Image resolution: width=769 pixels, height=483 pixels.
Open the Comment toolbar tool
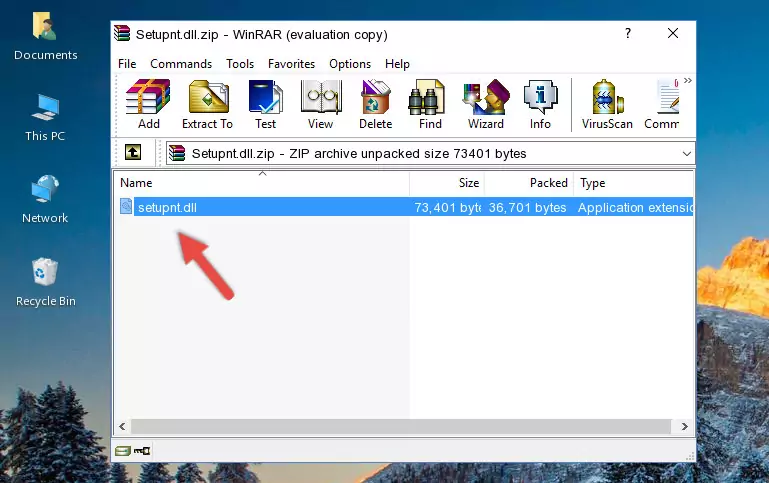tap(662, 104)
